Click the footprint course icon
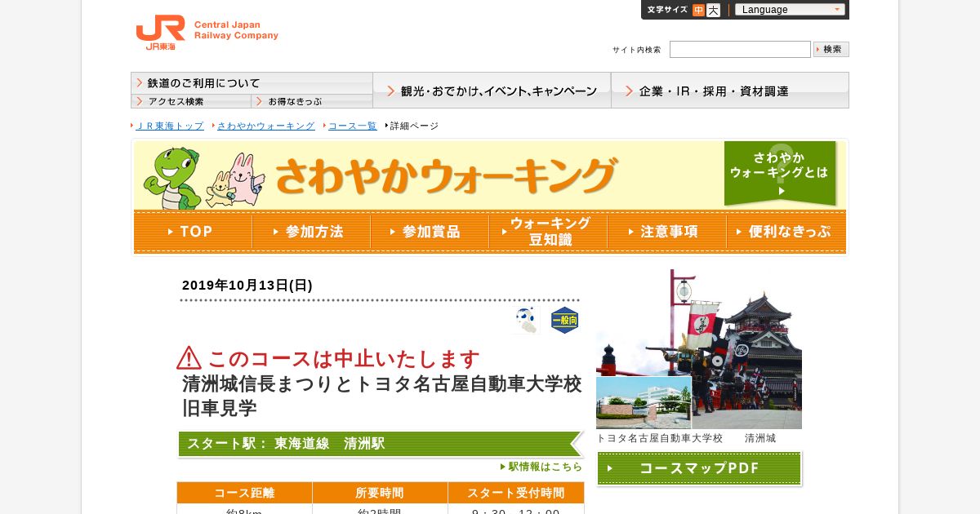The height and width of the screenshot is (514, 980). (527, 321)
